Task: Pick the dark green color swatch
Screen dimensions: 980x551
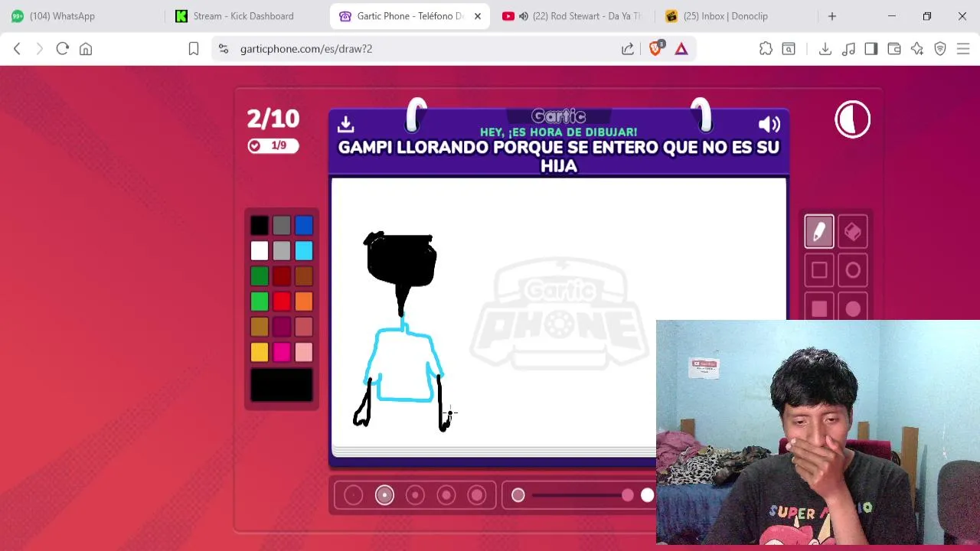Action: 259,275
